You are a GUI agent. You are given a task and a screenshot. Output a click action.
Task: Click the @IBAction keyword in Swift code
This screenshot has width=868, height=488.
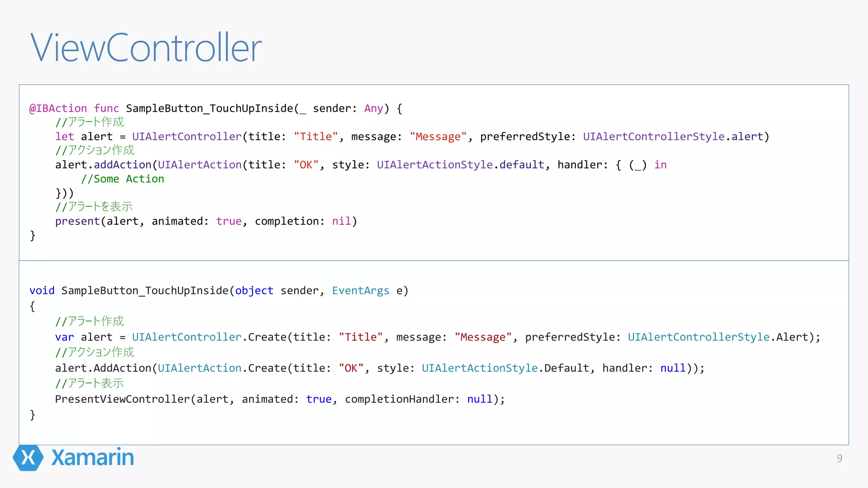[58, 108]
